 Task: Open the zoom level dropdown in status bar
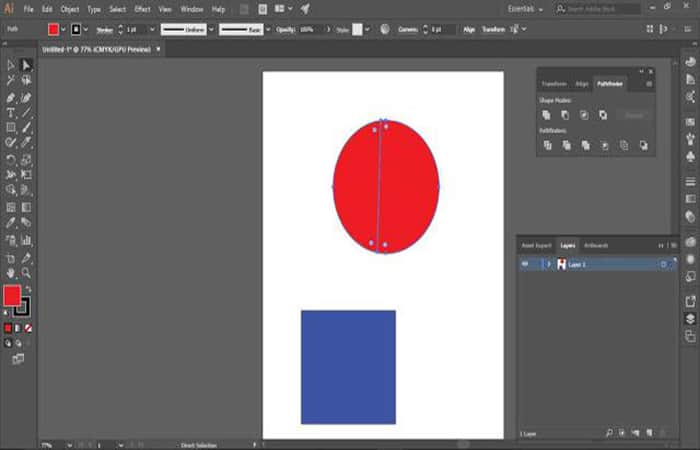pos(69,445)
